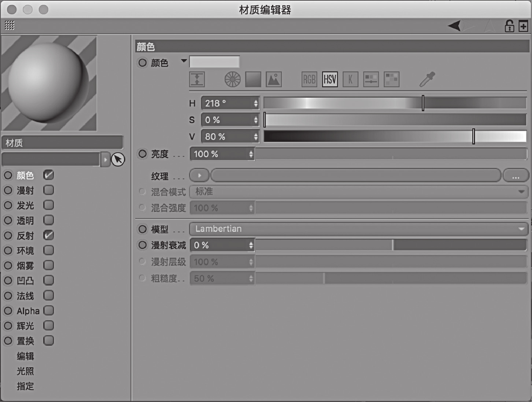Expand the 颜色 disclosure triangle
The height and width of the screenshot is (402, 532).
coord(184,61)
